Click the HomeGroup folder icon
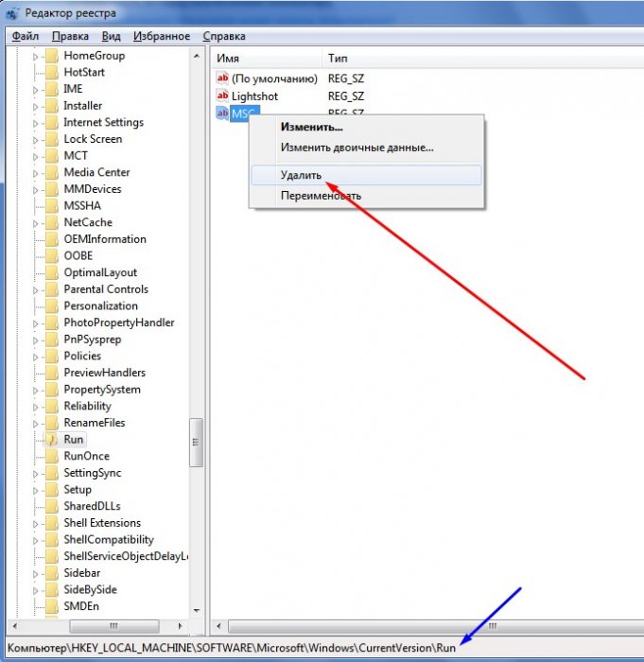This screenshot has height=662, width=644. [x=52, y=56]
